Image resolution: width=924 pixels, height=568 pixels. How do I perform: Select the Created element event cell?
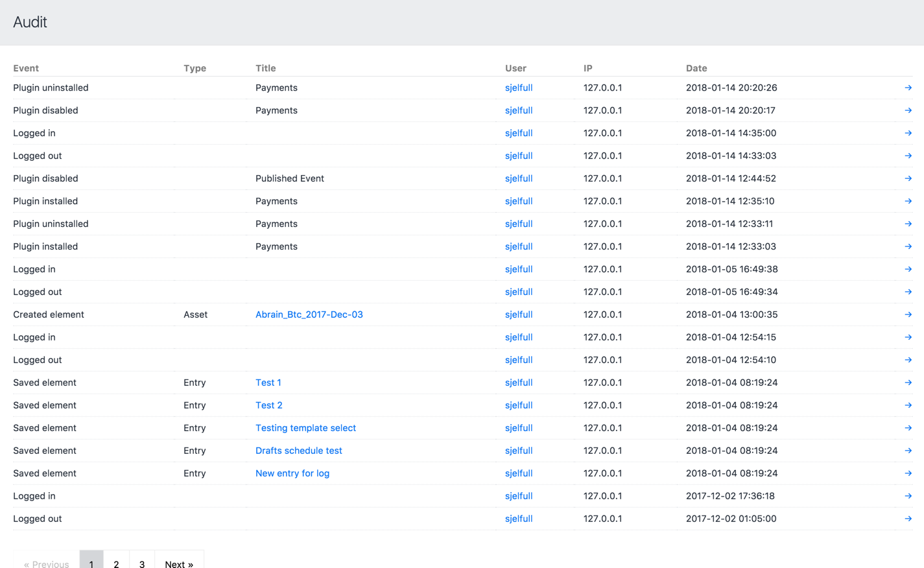tap(49, 314)
